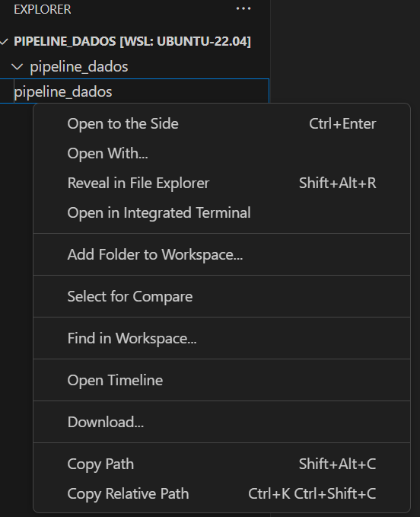Select Open in Integrated Terminal
This screenshot has height=517, width=420.
point(159,213)
